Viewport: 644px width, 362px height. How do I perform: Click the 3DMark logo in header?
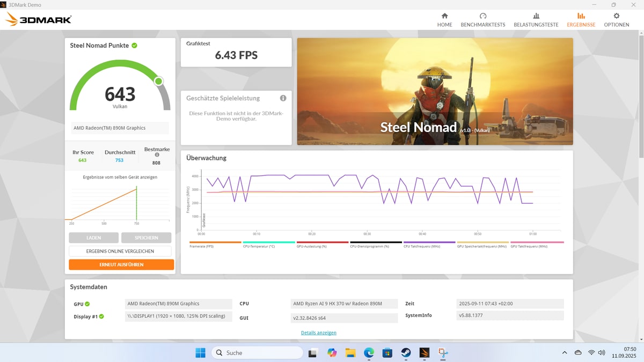coord(39,20)
